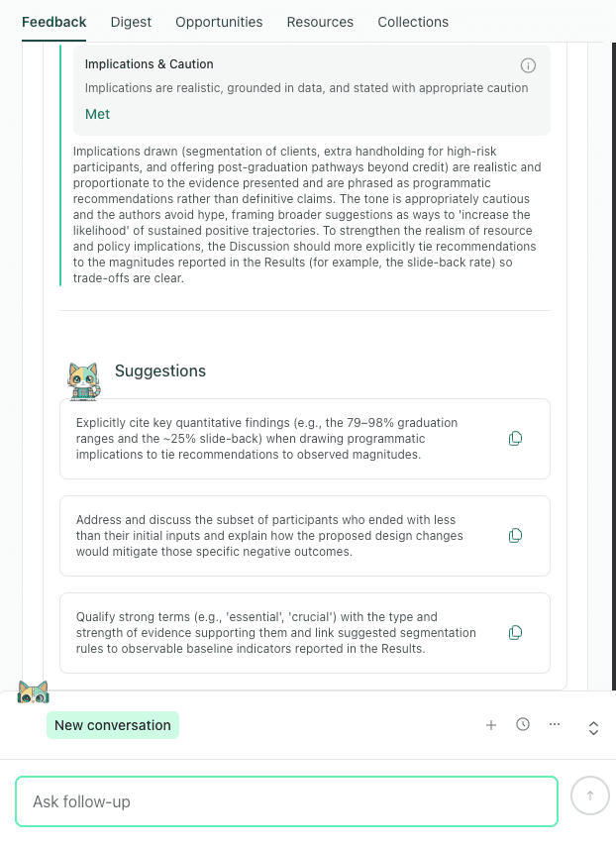
Task: Switch to the Digest tab
Action: (x=131, y=22)
